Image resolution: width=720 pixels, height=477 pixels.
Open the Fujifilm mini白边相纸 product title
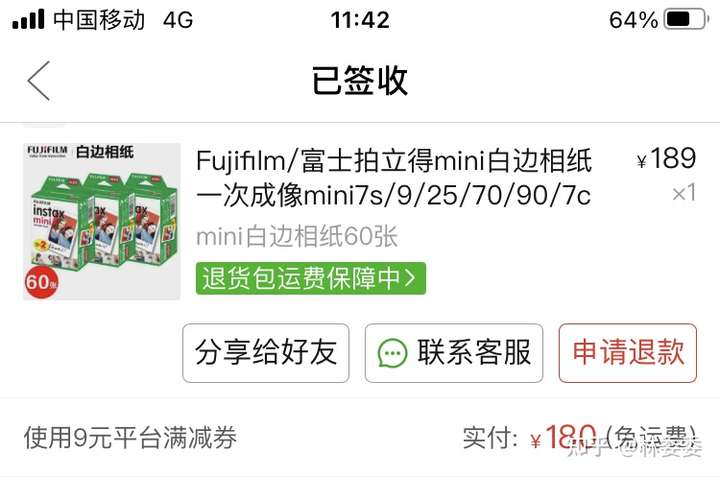coord(394,178)
